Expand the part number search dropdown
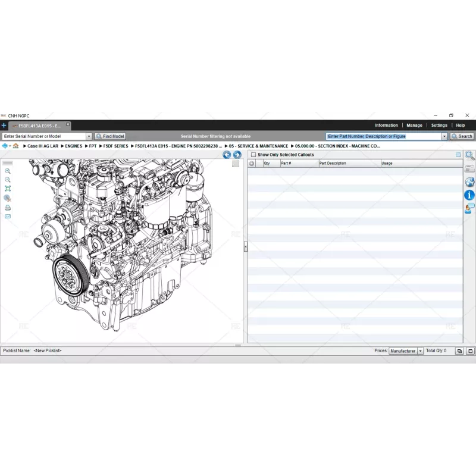This screenshot has width=476, height=476. click(444, 136)
